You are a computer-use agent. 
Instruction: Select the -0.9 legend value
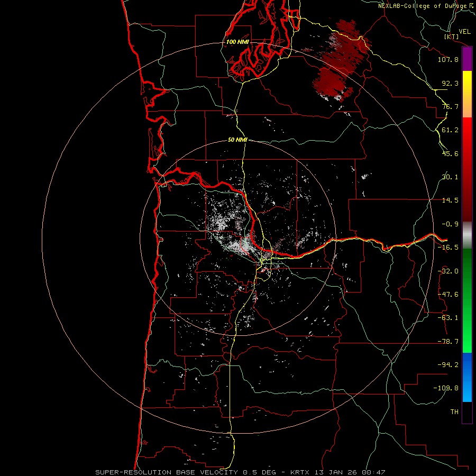[x=450, y=224]
